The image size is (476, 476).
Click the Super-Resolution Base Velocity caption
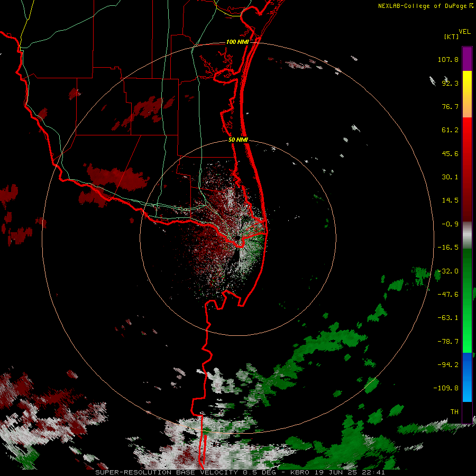coord(240,472)
